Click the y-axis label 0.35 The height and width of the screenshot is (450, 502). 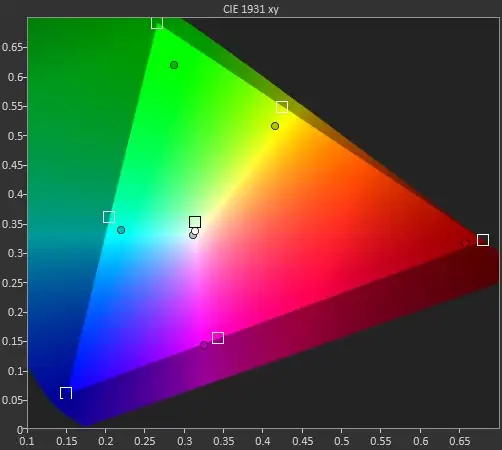[12, 224]
